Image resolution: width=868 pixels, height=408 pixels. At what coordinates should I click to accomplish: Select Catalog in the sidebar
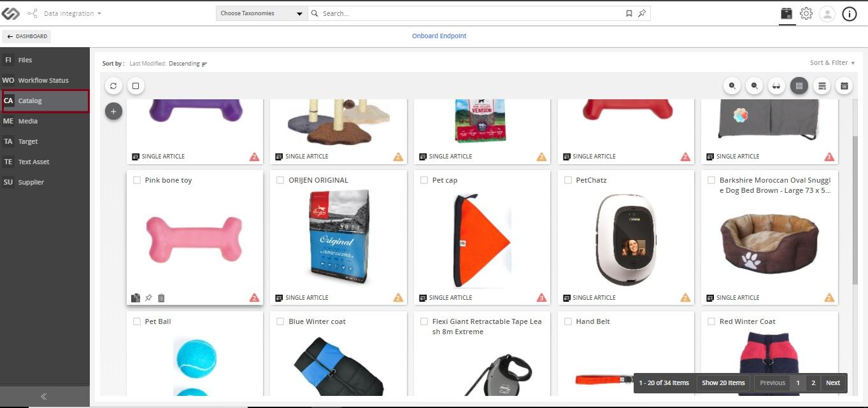point(45,101)
